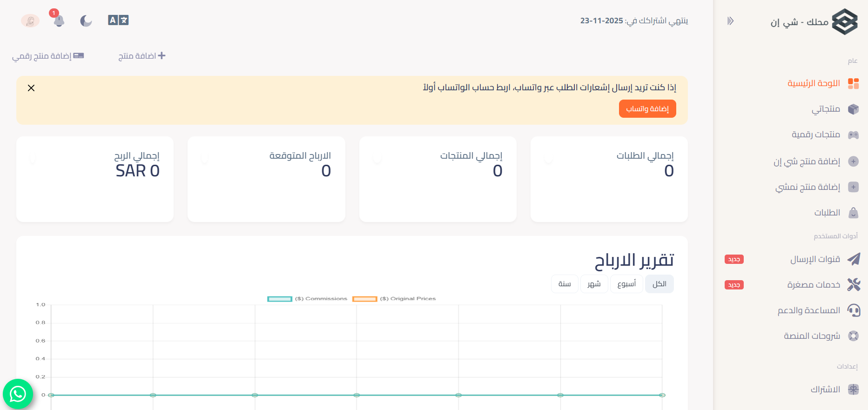
Task: Toggle dark mode with moon icon
Action: (86, 21)
